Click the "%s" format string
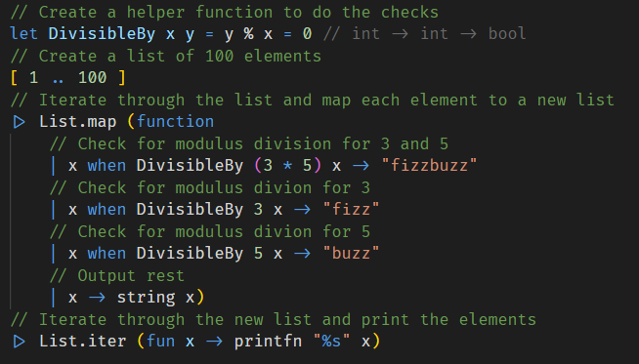Screen dimensions: 639x364 (x=331, y=342)
